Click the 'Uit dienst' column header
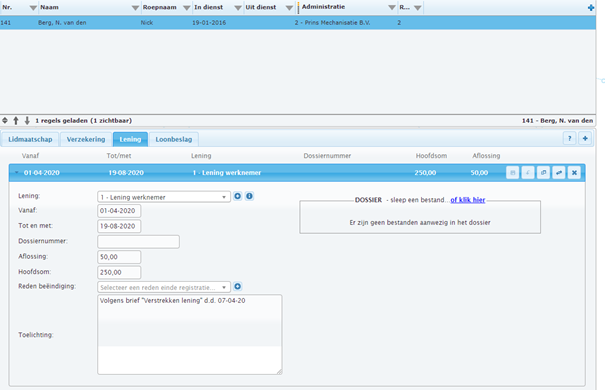This screenshot has height=390, width=605. (261, 7)
